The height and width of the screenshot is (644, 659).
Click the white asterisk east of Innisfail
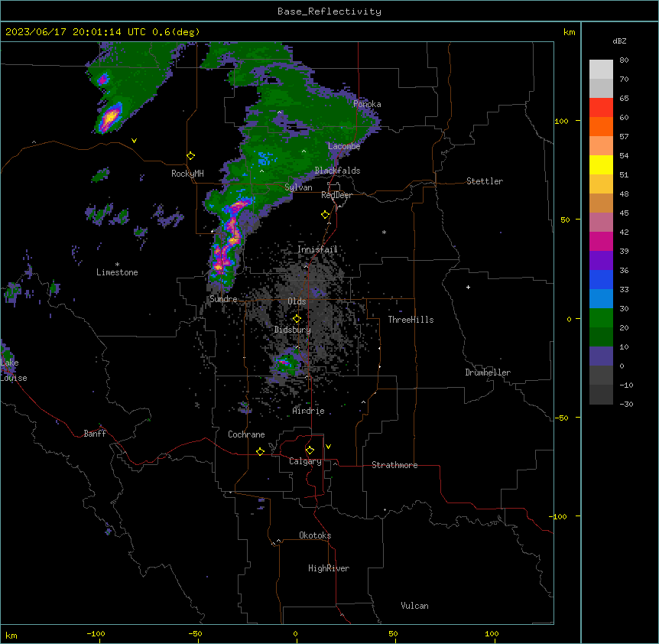tap(384, 232)
